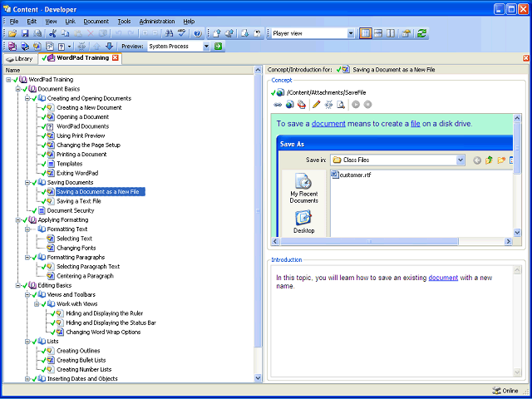Toggle the vertical split layout button
The height and width of the screenshot is (399, 532).
pyautogui.click(x=391, y=33)
